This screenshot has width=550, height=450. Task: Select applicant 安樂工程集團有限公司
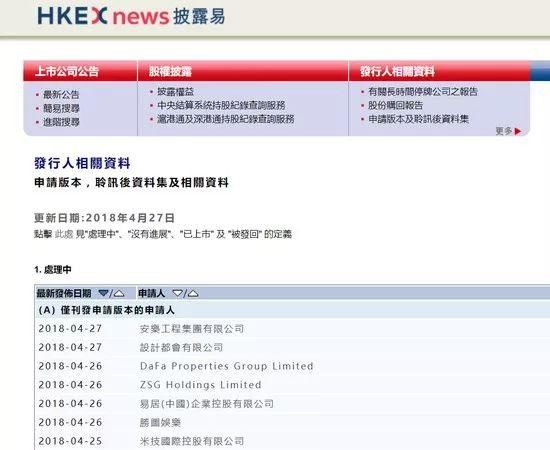tap(192, 329)
